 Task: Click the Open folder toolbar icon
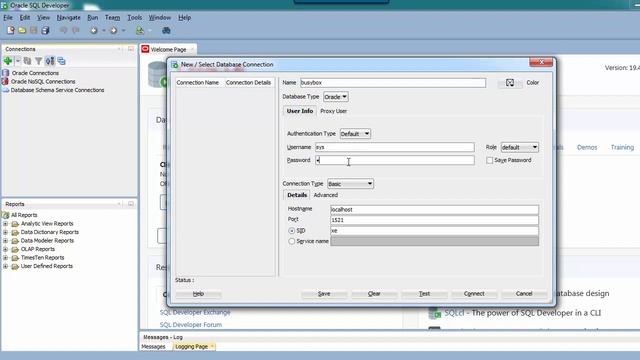(22, 30)
